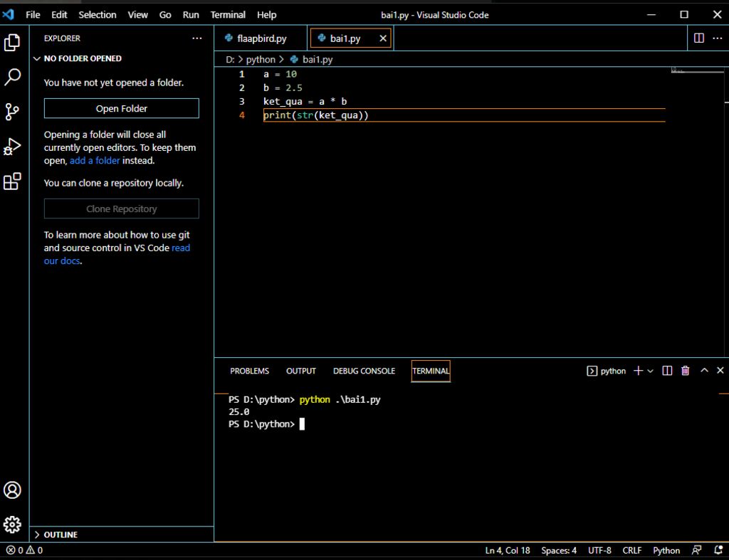Open the Terminal menu
The image size is (729, 560).
[x=228, y=15]
